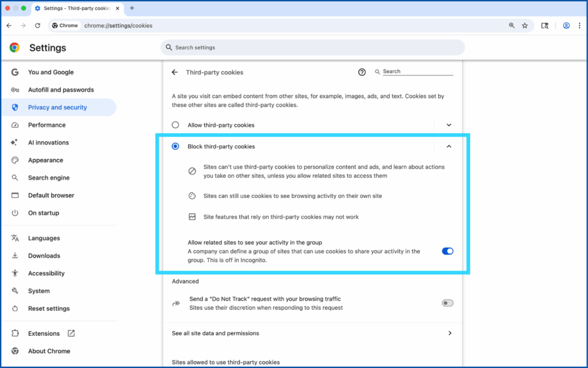
Task: Click Sites allowed to use third-party cookies heading
Action: (226, 362)
